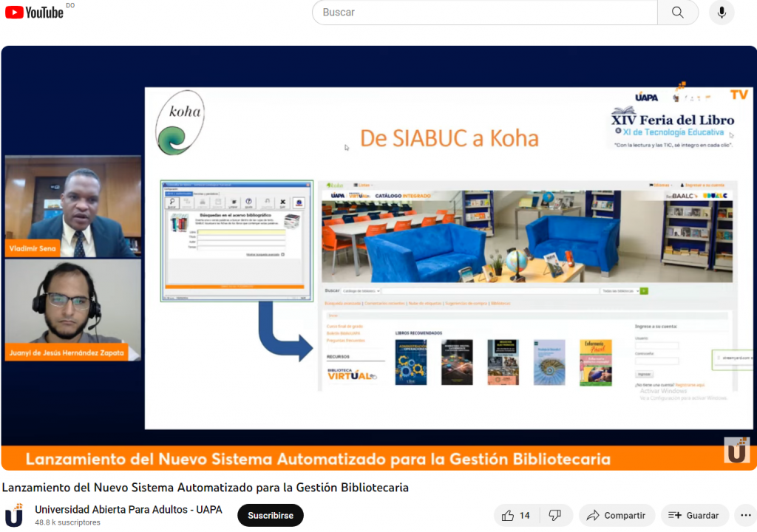Click the UAPA watermark in video corner
757x532 pixels.
point(737,450)
